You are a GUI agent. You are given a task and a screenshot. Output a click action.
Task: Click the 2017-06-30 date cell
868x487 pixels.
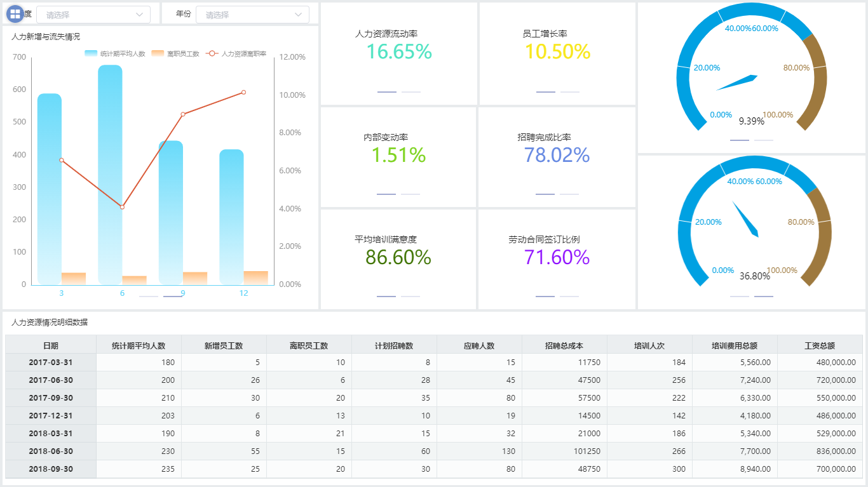pos(51,380)
